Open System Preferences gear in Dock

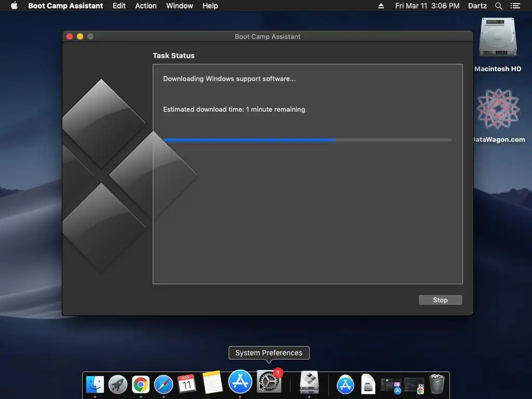click(269, 382)
